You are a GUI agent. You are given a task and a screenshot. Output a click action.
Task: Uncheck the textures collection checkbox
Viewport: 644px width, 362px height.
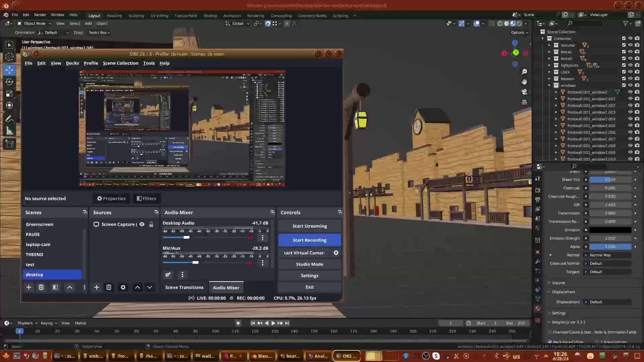click(624, 45)
